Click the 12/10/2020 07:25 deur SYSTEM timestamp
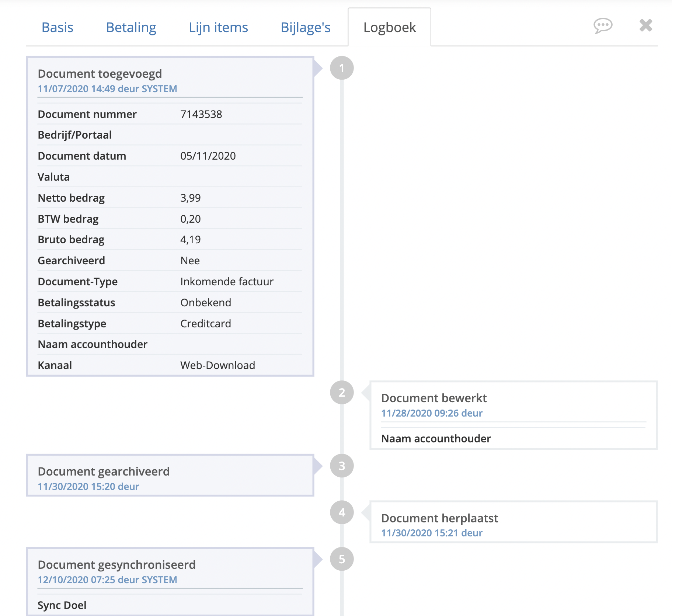 coord(107,580)
